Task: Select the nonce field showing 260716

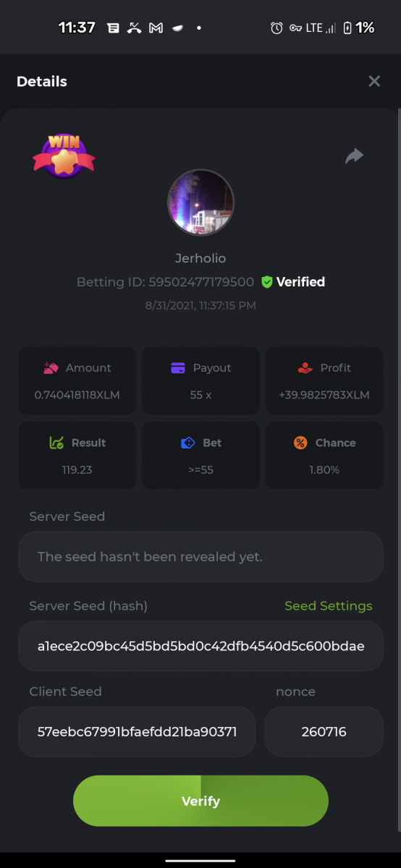Action: pyautogui.click(x=324, y=731)
